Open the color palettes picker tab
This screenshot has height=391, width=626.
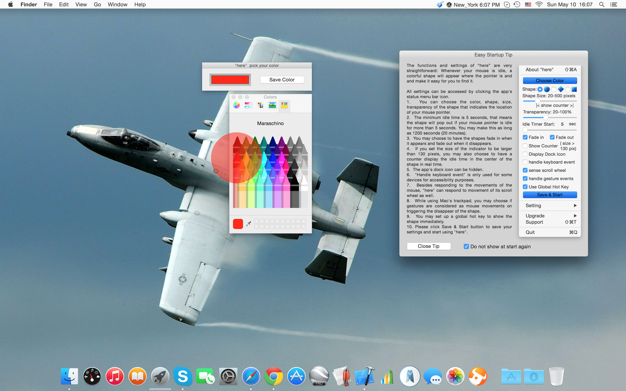(x=260, y=105)
